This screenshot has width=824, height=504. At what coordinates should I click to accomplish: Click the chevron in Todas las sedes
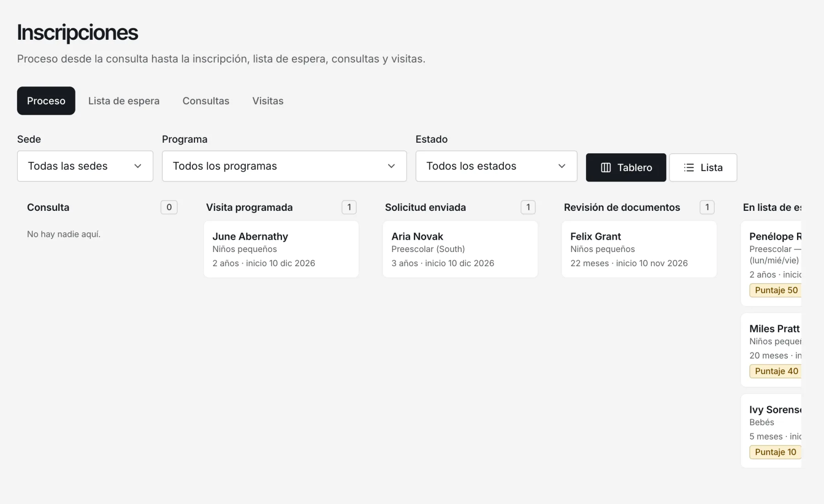(x=138, y=166)
